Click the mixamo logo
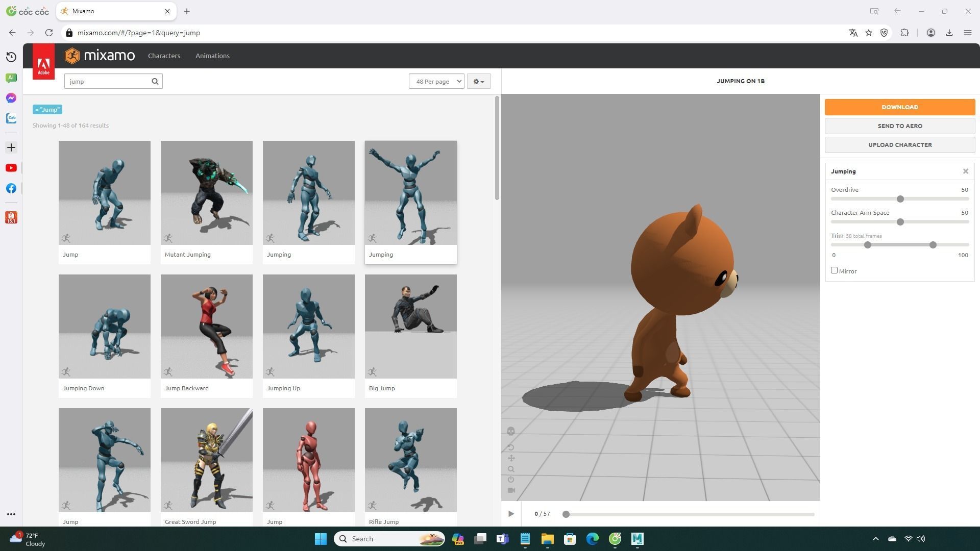 100,56
